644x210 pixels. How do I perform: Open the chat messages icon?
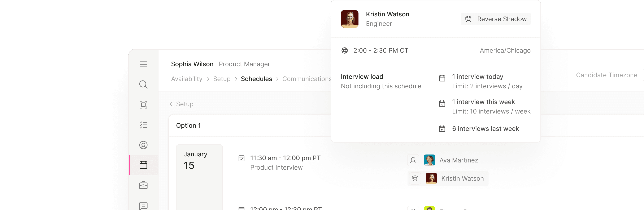point(143,206)
